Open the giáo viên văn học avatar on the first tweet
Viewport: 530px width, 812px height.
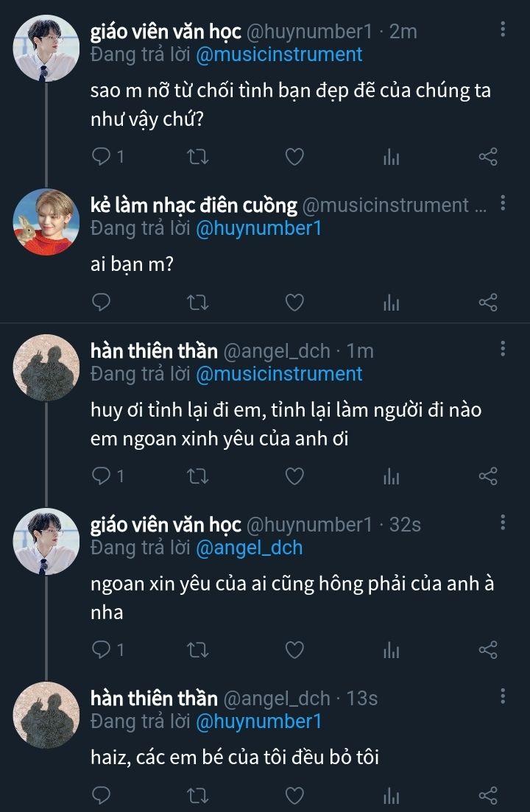pos(46,48)
